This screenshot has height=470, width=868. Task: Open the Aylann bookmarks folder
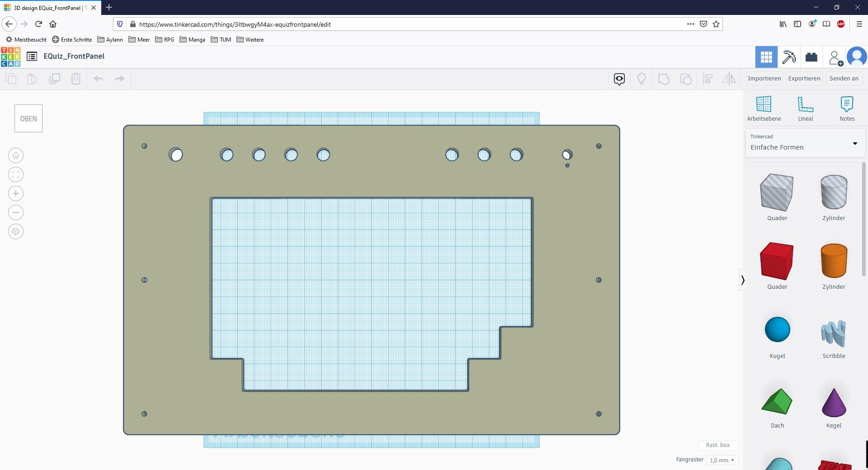(x=110, y=40)
